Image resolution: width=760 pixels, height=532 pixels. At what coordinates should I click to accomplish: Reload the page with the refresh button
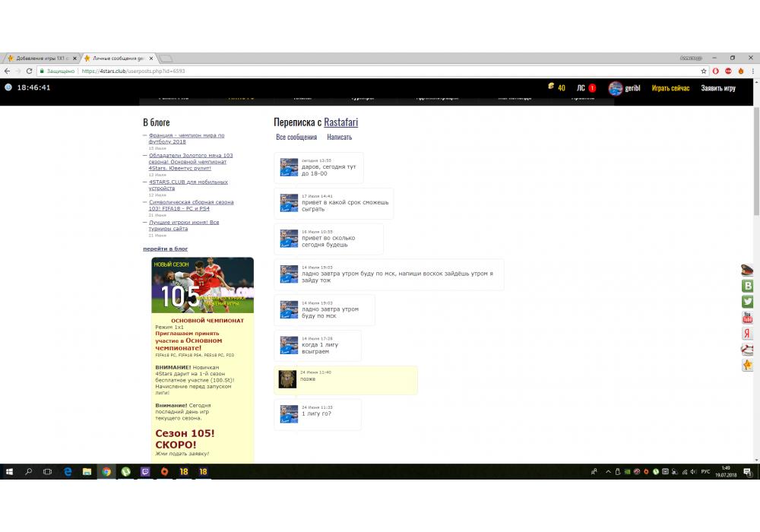[29, 71]
